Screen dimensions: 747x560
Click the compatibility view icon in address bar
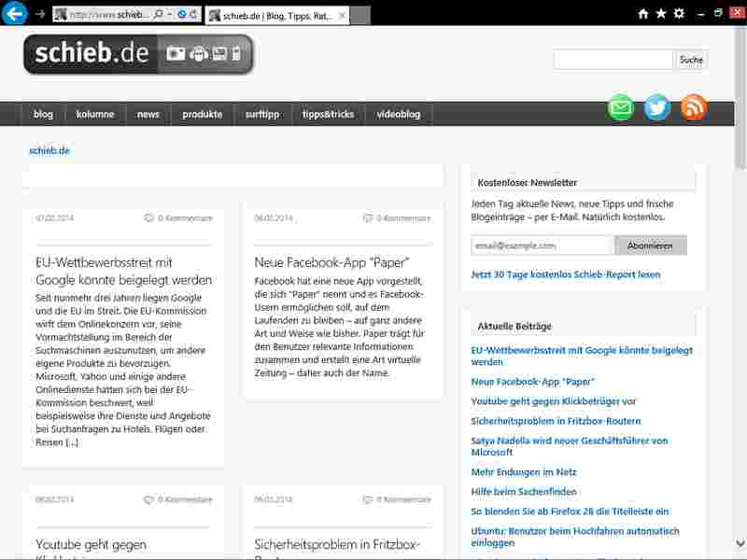(181, 14)
